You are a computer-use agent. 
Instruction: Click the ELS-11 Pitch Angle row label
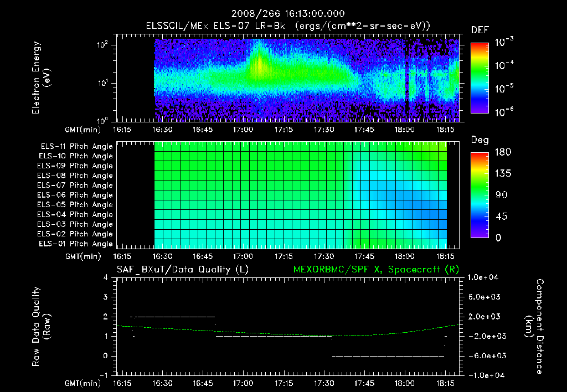pyautogui.click(x=76, y=147)
